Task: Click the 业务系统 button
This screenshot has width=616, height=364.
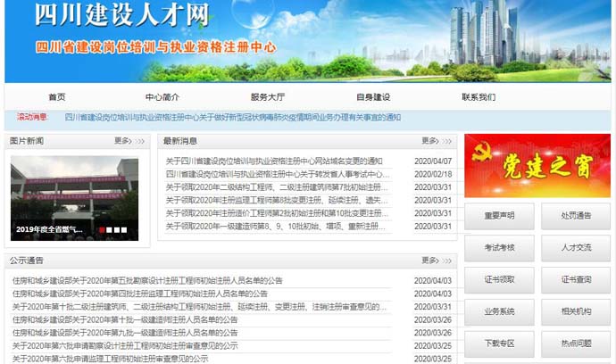Action: 499,311
